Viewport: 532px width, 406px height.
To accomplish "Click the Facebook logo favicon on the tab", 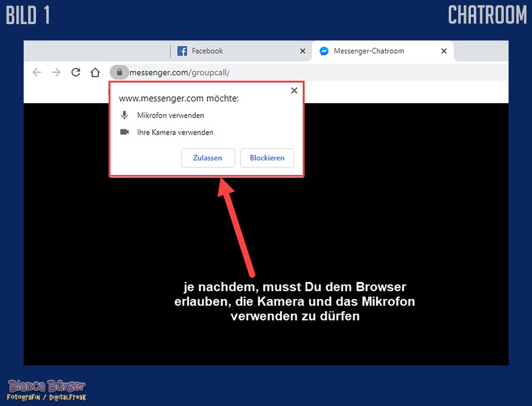I will point(182,51).
